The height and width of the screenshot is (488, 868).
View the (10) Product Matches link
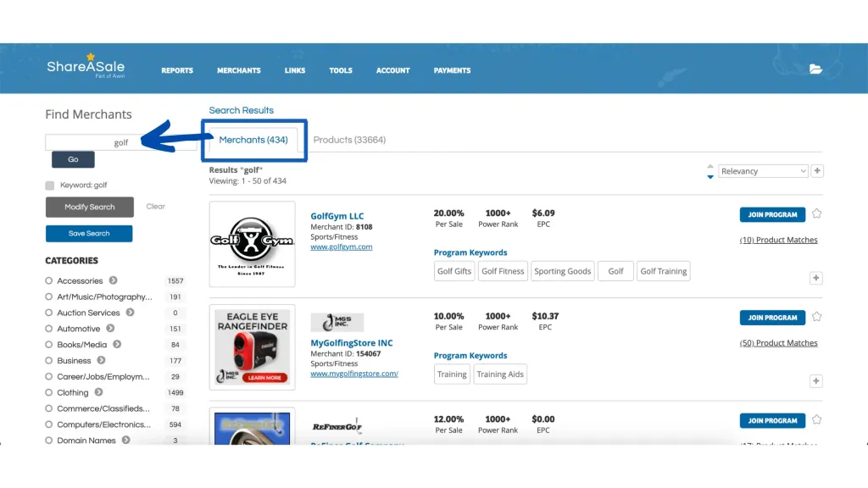click(x=778, y=240)
